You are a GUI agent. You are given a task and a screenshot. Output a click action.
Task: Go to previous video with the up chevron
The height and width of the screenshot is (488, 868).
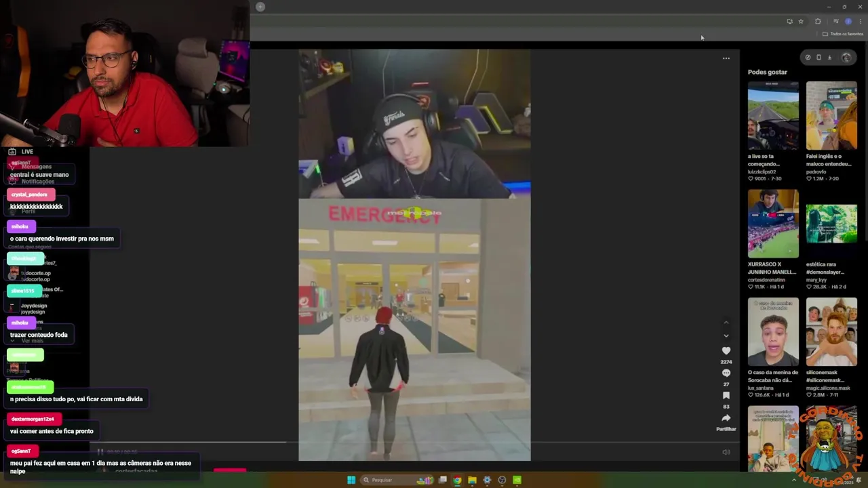coord(726,323)
